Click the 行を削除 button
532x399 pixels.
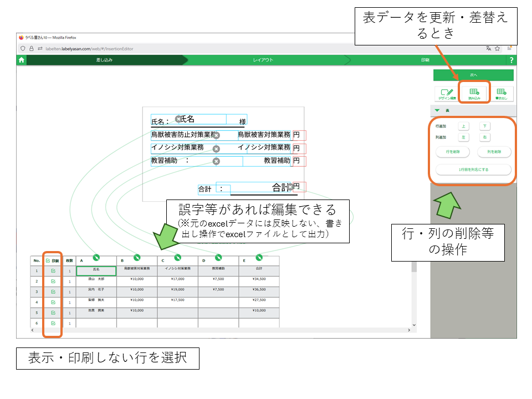tap(453, 152)
